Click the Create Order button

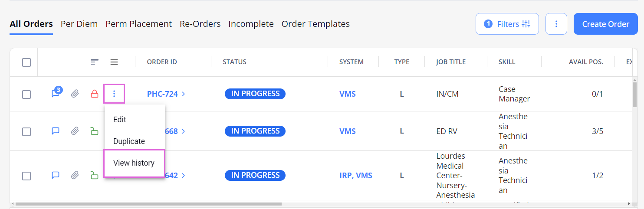coord(606,24)
